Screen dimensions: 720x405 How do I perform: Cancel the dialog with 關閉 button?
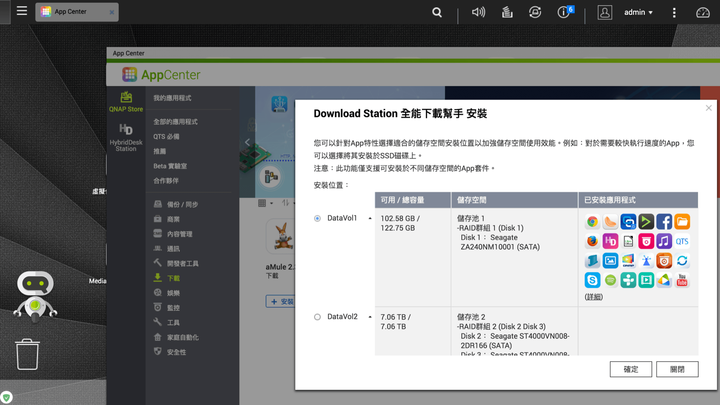click(677, 369)
